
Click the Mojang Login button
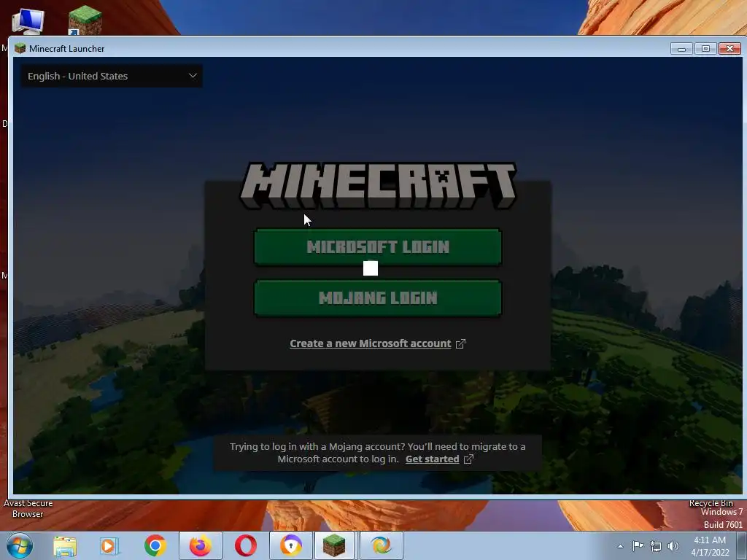tap(378, 297)
